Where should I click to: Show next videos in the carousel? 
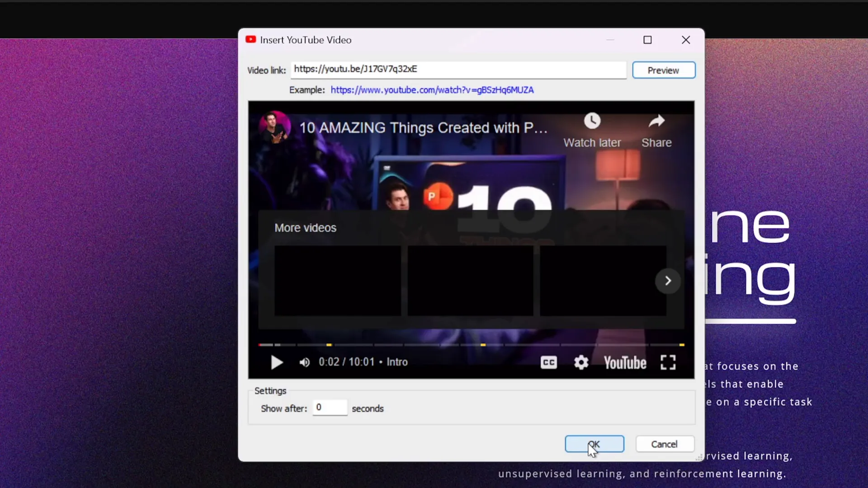[668, 281]
